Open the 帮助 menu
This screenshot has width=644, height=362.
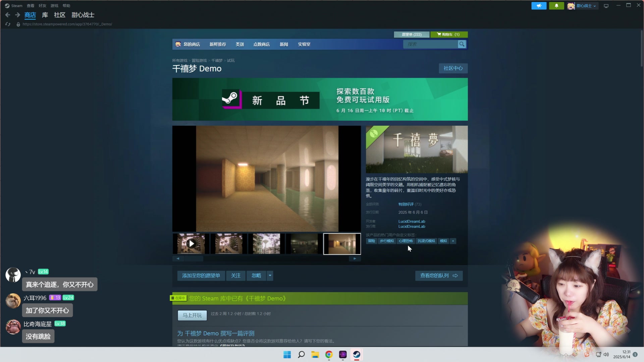[x=66, y=6]
